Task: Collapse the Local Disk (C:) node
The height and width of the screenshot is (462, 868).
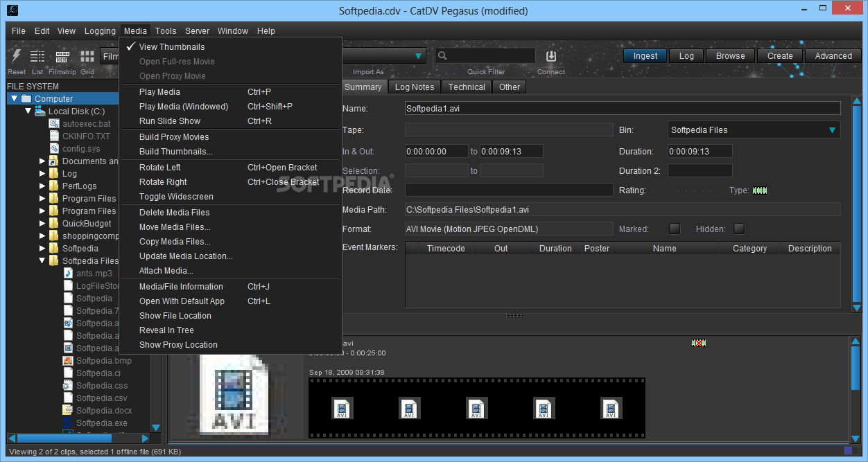Action: tap(28, 112)
